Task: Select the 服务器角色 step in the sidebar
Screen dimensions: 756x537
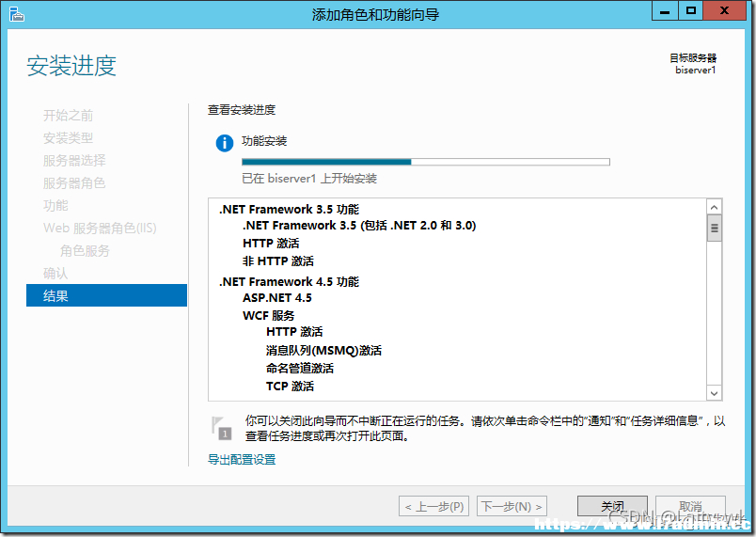Action: 74,183
